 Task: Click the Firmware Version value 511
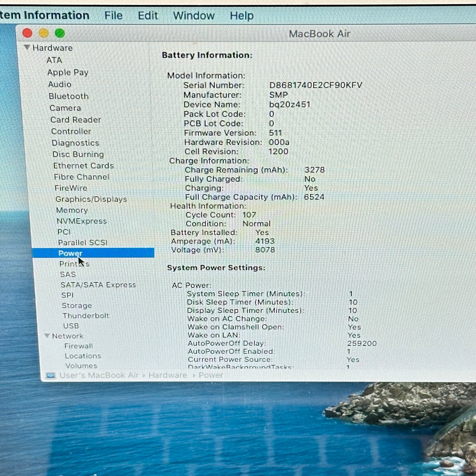click(x=275, y=133)
